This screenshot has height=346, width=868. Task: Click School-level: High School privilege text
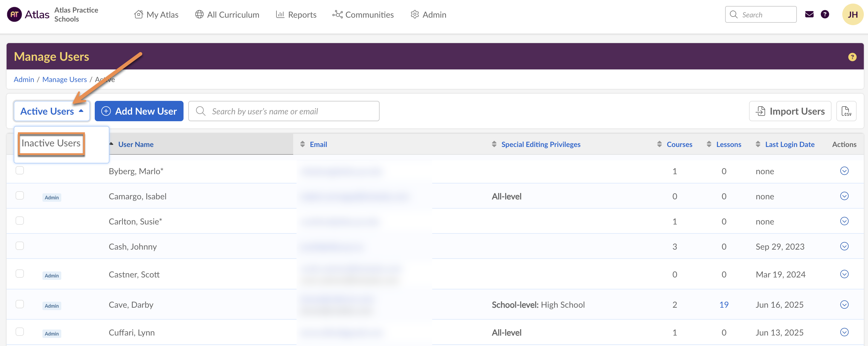pos(538,305)
